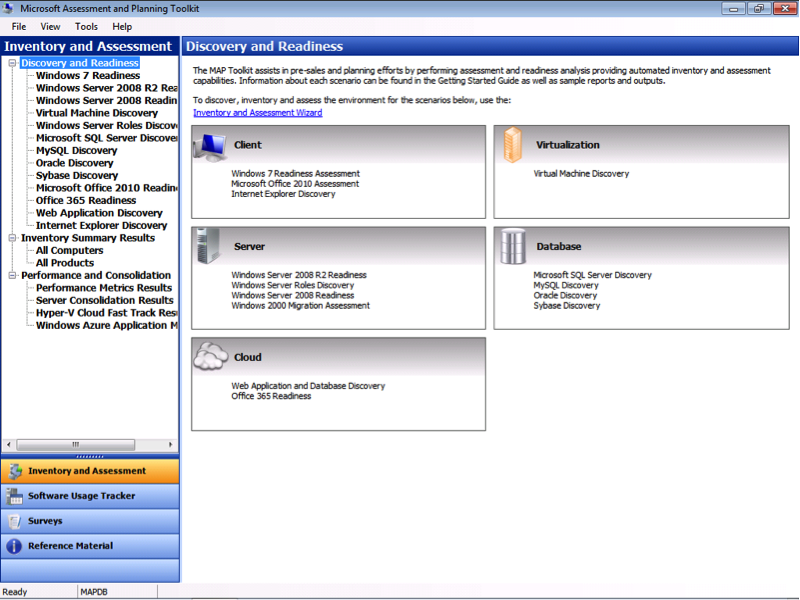The image size is (800, 600).
Task: Click the tree scrollbar right arrow
Action: click(170, 445)
